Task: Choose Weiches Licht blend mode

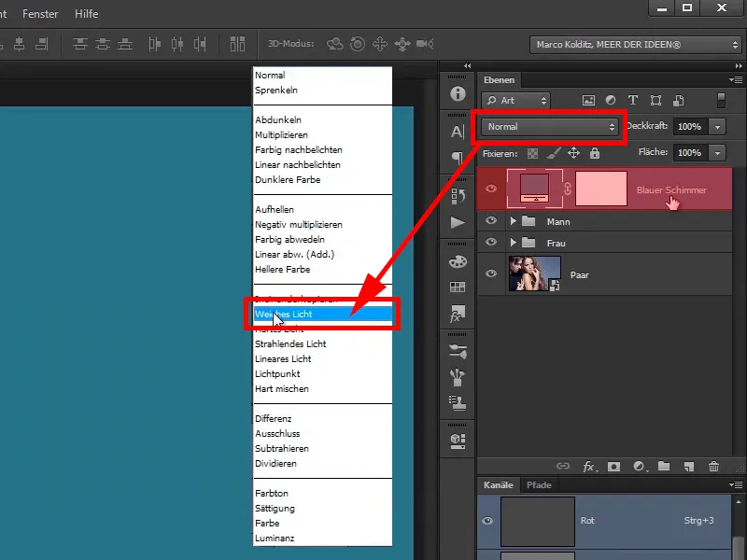Action: pyautogui.click(x=322, y=314)
